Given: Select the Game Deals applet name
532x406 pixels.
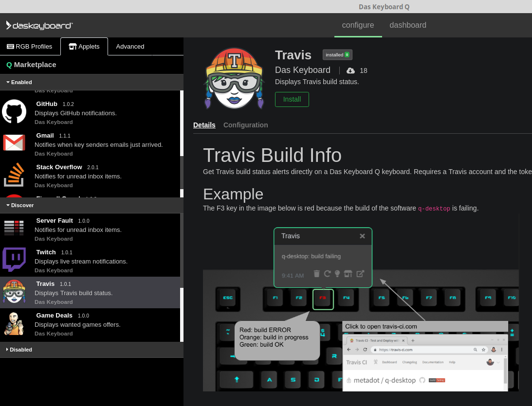Looking at the screenshot, I should click(x=55, y=315).
